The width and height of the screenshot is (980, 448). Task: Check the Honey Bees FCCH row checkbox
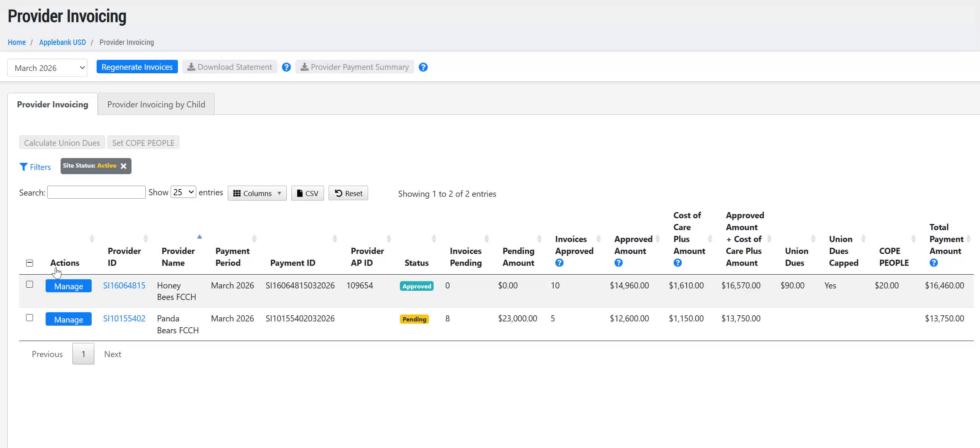tap(30, 284)
